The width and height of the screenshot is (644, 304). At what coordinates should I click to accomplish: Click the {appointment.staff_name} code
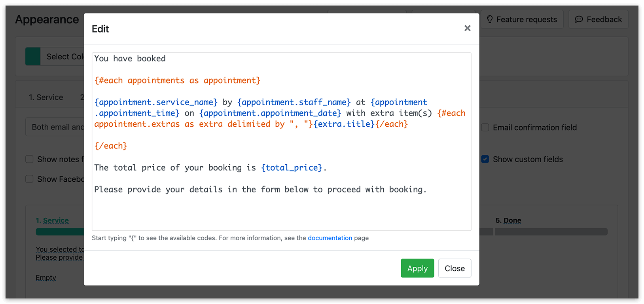click(x=294, y=102)
